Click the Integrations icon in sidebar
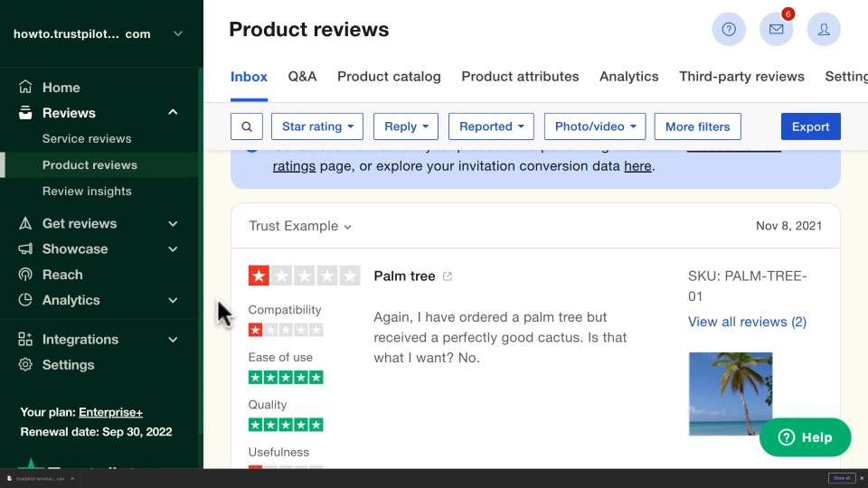The height and width of the screenshot is (488, 868). point(25,340)
